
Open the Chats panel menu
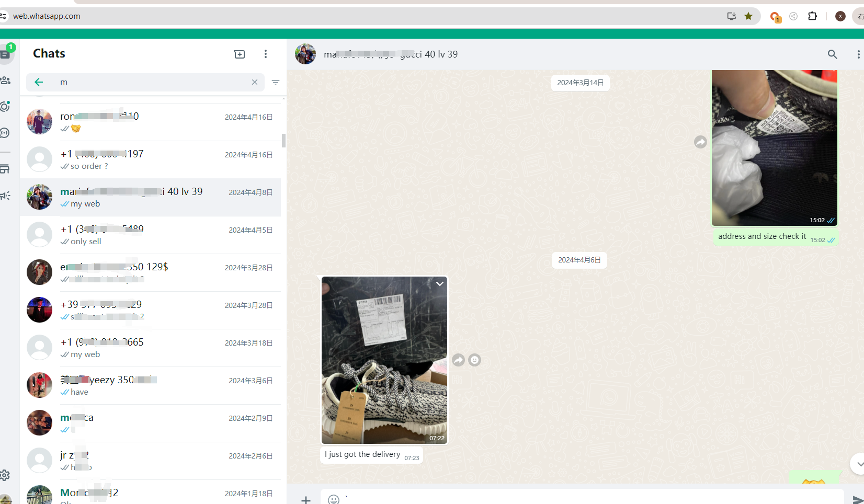266,54
